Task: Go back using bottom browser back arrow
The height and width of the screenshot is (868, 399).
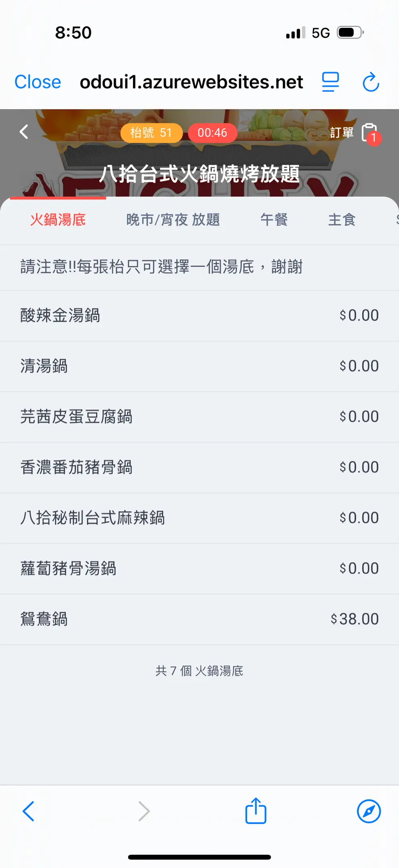Action: click(x=28, y=811)
